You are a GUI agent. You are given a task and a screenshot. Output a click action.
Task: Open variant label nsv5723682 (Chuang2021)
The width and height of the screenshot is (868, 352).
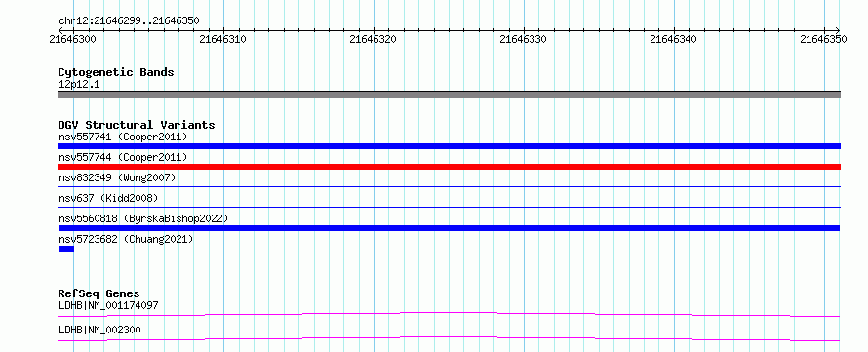[x=126, y=239]
